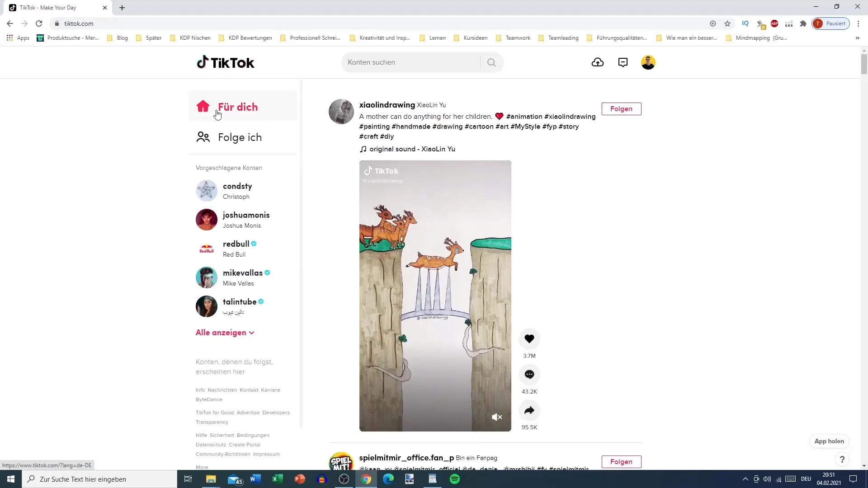
Task: Select the Für dich feed tab
Action: [243, 107]
